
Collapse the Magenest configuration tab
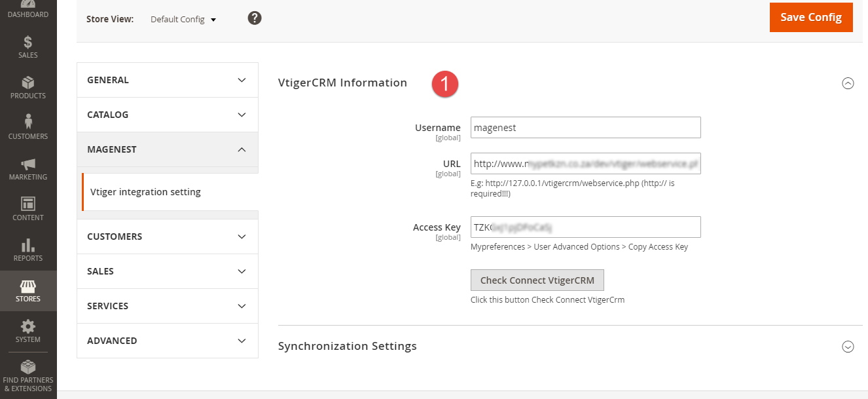tap(168, 149)
